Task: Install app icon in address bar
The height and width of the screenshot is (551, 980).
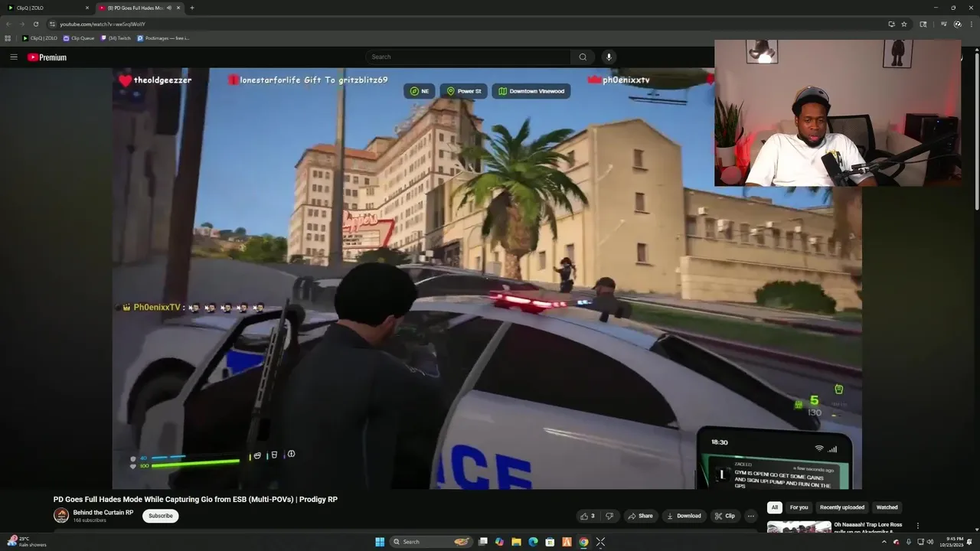Action: (x=891, y=24)
